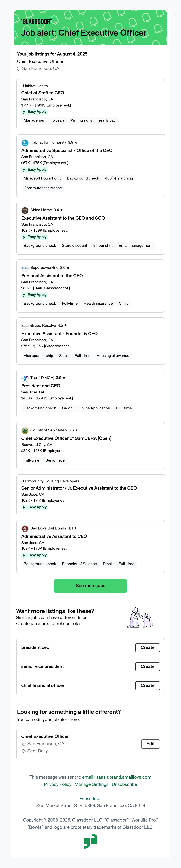Viewport: 181px width, 868px height.
Task: Click the Bad Boys Bail Bonds logo
Action: point(25,529)
